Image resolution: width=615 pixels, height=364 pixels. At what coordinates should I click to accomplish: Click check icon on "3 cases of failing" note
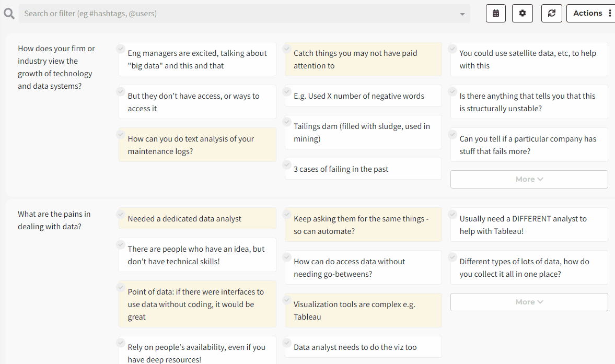[286, 165]
